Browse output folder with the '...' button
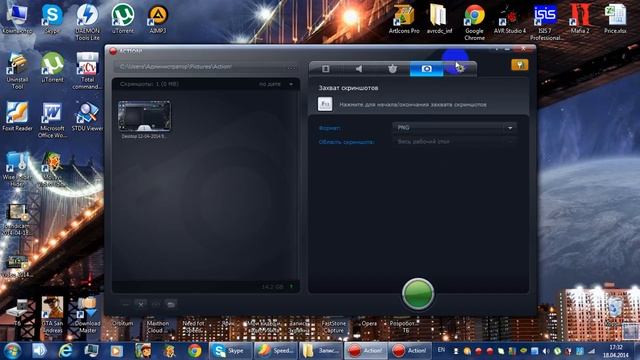This screenshot has width=640, height=360. (292, 67)
